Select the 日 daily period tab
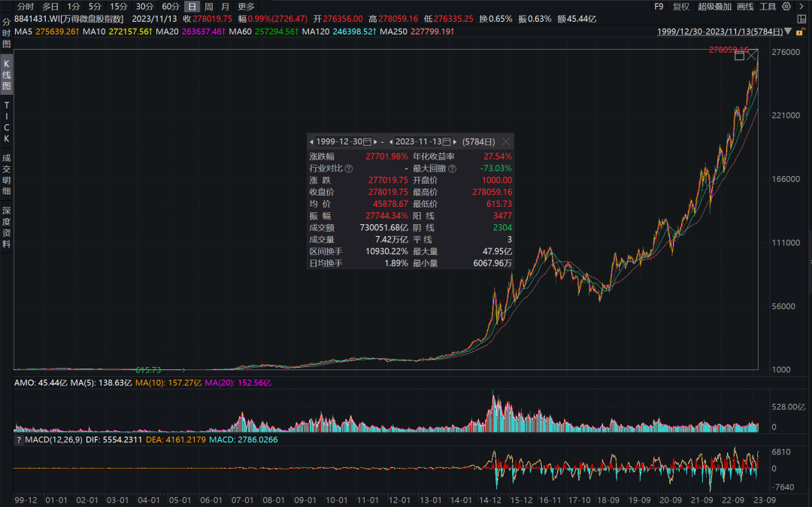The width and height of the screenshot is (812, 507). [x=192, y=7]
